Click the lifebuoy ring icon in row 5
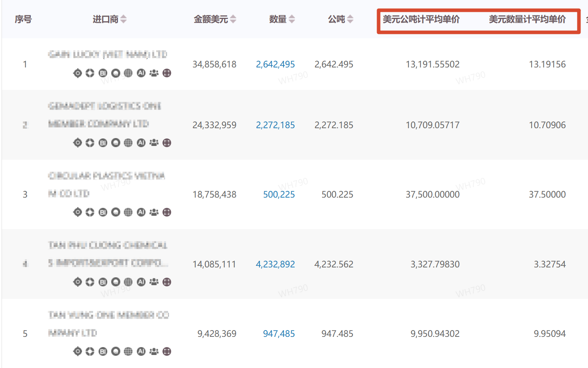The height and width of the screenshot is (368, 588). click(x=90, y=351)
